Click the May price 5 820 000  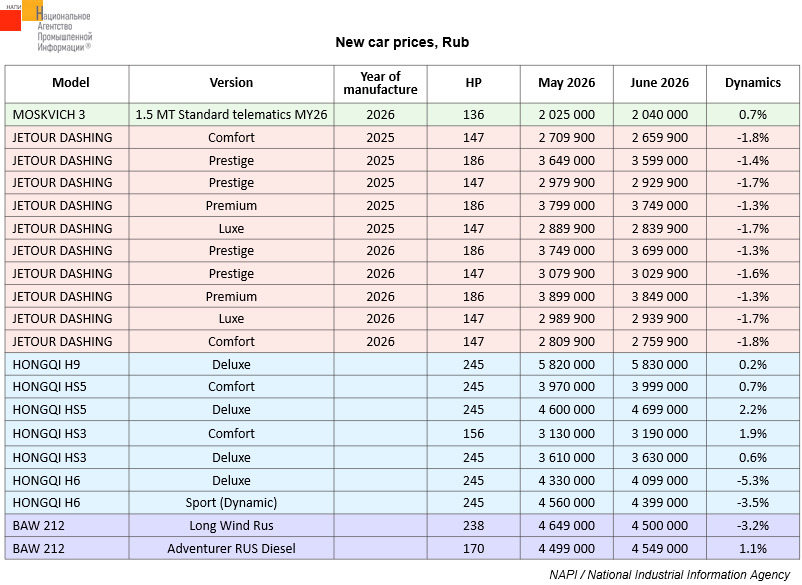[x=566, y=365]
